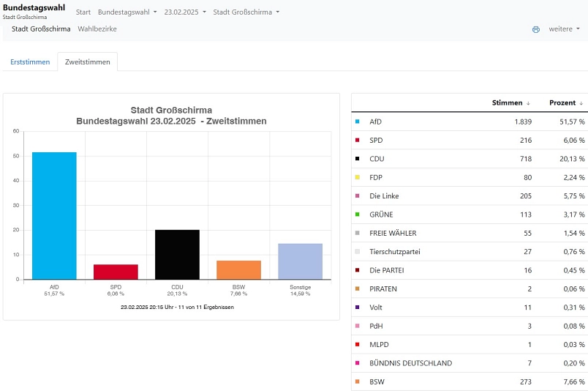588x391 pixels.
Task: Sort table by Prozent arrow
Action: (581, 103)
